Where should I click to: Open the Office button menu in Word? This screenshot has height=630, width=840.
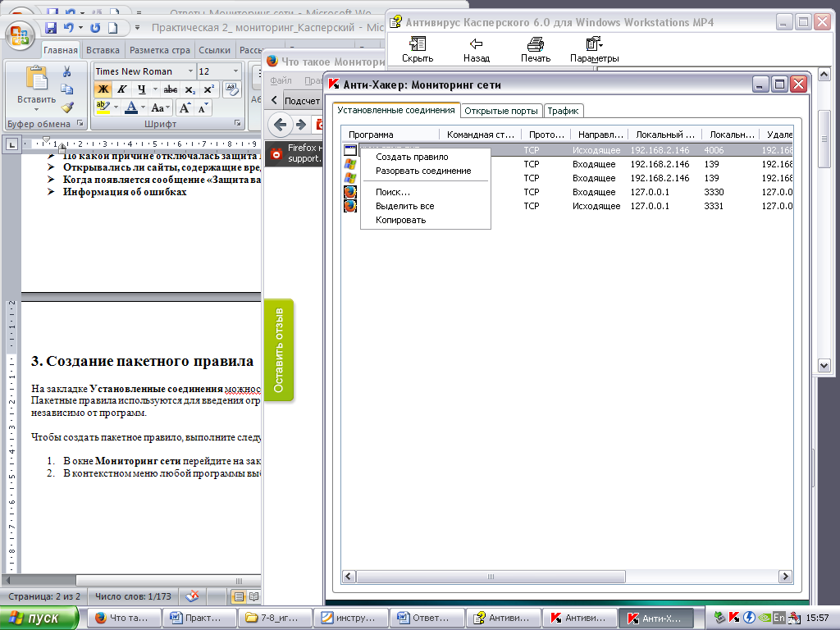[20, 35]
